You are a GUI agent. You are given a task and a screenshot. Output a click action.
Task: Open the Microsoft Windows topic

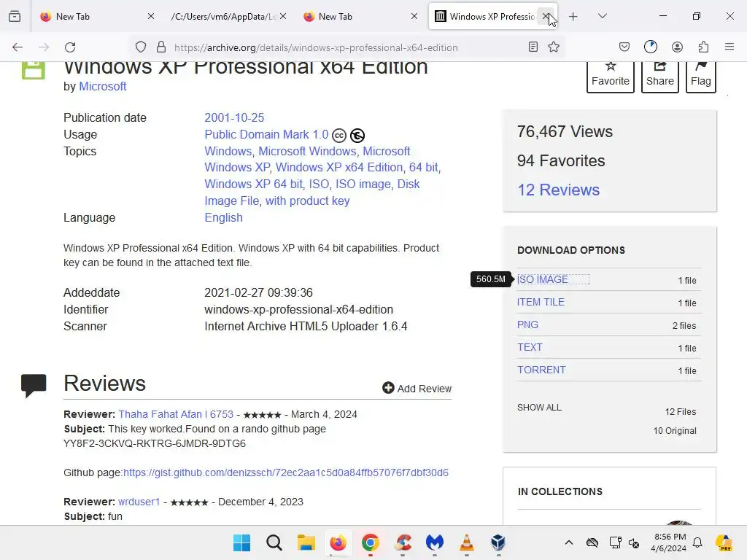click(307, 152)
